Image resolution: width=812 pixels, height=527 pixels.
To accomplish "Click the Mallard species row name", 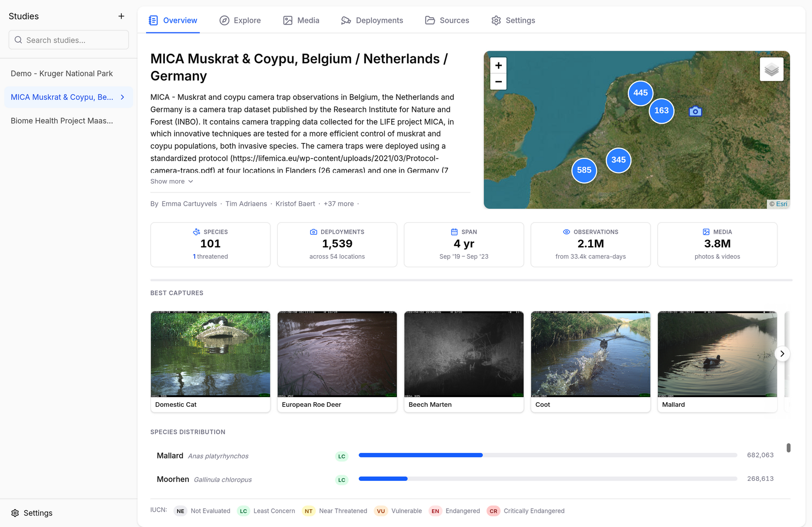I will [x=170, y=455].
